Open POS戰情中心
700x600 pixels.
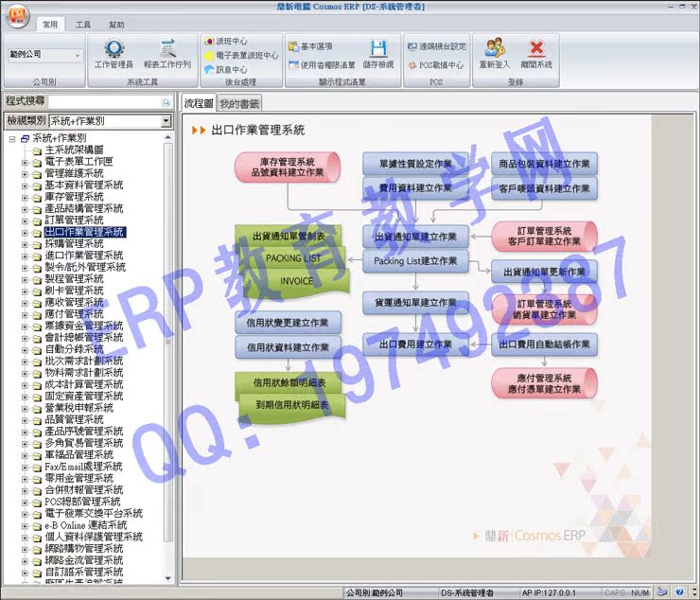pyautogui.click(x=436, y=65)
